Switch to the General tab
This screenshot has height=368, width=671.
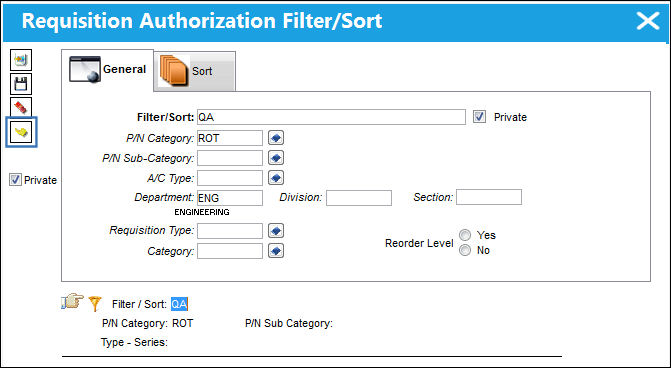tap(107, 70)
